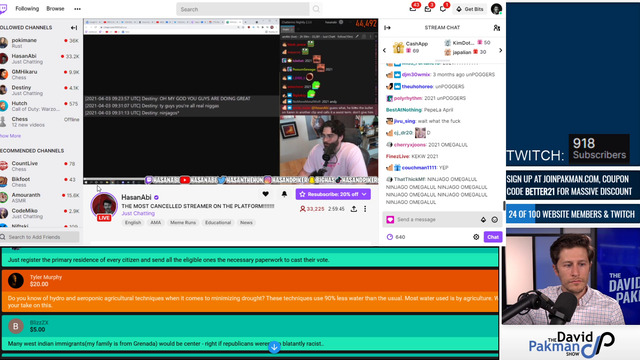Viewport: 640px width, 360px height.
Task: Open CountLive recommended channel
Action: click(x=40, y=166)
